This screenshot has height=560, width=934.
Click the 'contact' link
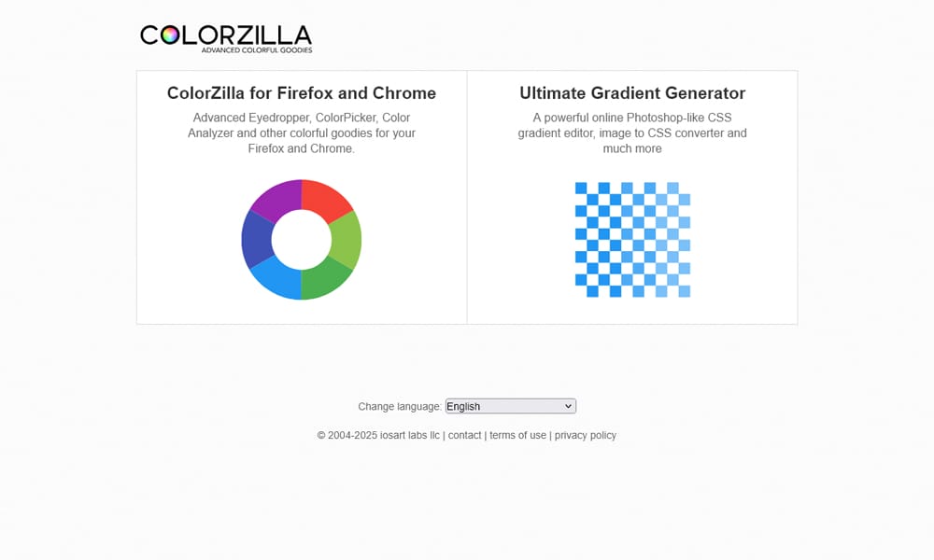[x=465, y=435]
